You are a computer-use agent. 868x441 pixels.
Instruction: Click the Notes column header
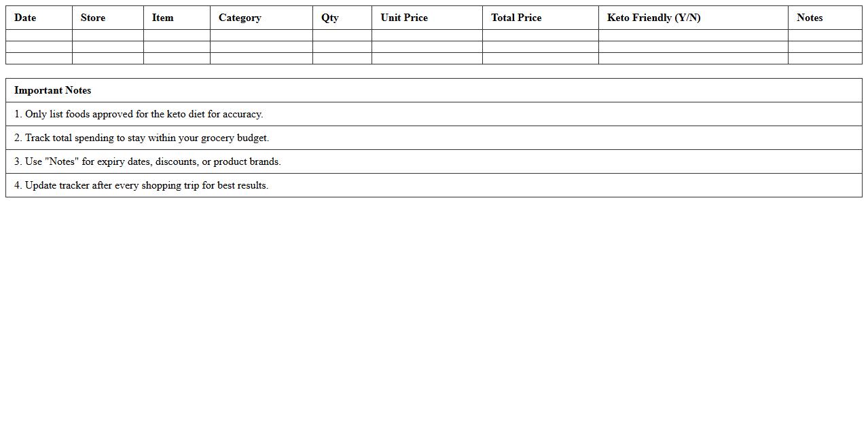[x=810, y=18]
